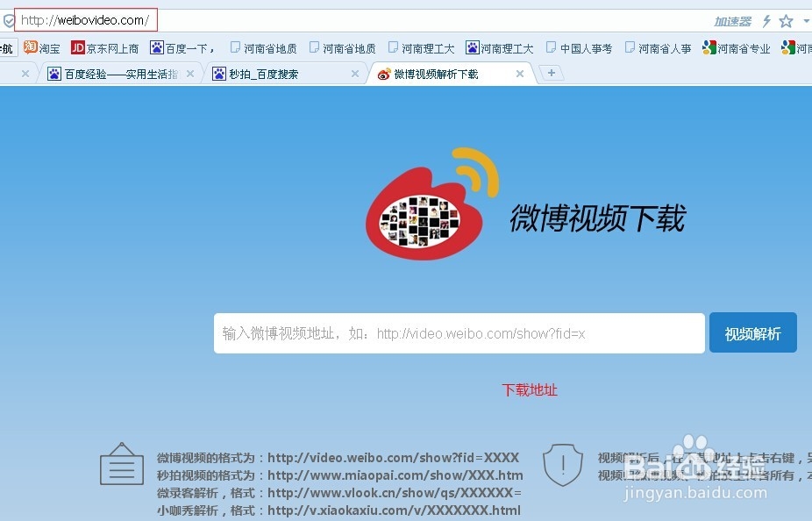Viewport: 812px width, 521px height.
Task: Open the 京东网上商 bookmark
Action: (104, 48)
